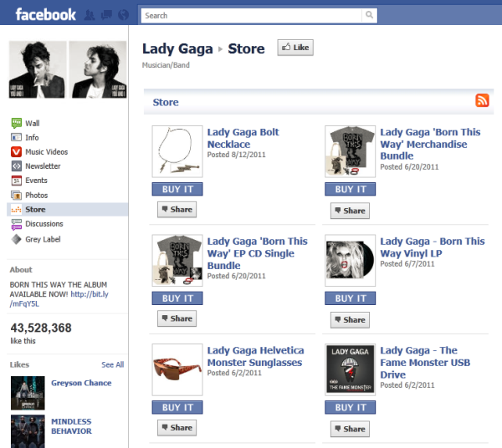The width and height of the screenshot is (502, 448).
Task: Open the messages icon in header
Action: click(106, 15)
